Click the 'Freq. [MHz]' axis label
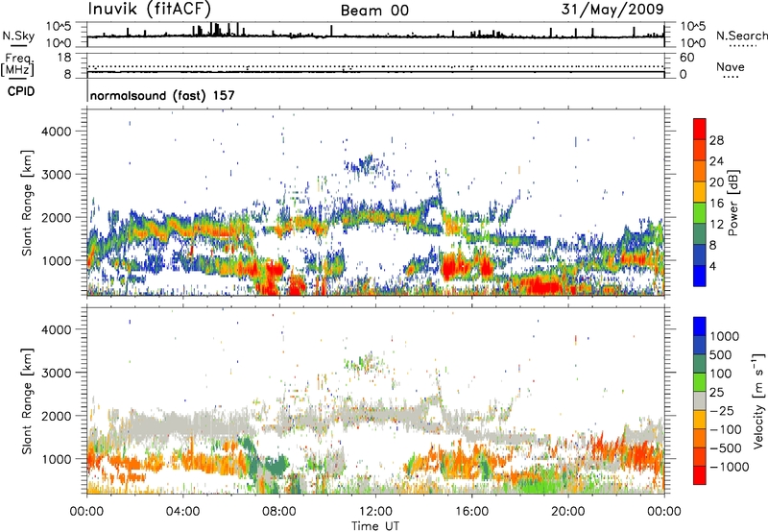Image resolution: width=768 pixels, height=532 pixels. click(17, 64)
